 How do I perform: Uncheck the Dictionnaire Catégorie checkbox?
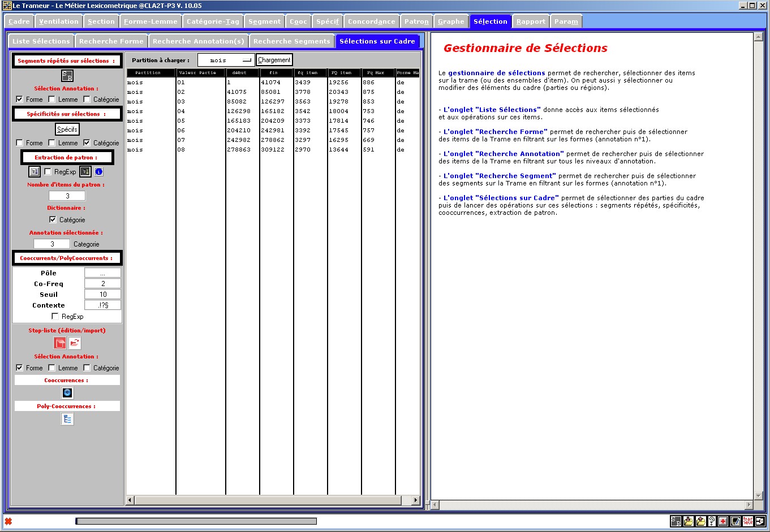53,219
